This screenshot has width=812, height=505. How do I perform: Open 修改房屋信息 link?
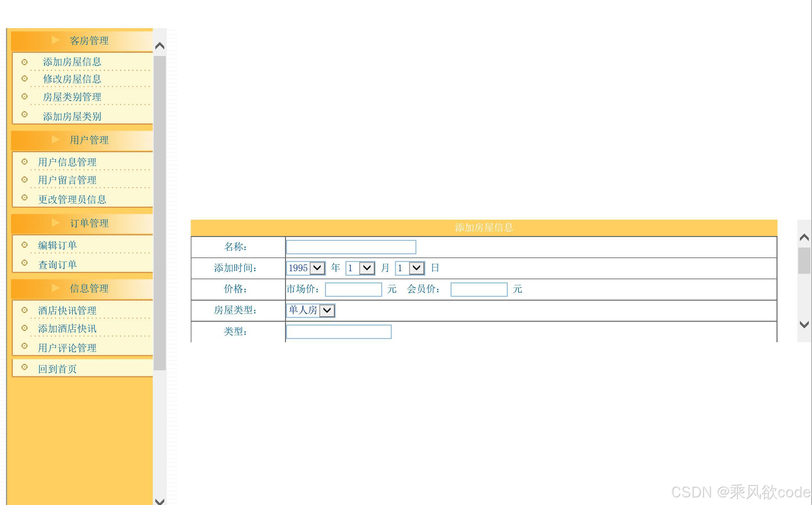(72, 79)
